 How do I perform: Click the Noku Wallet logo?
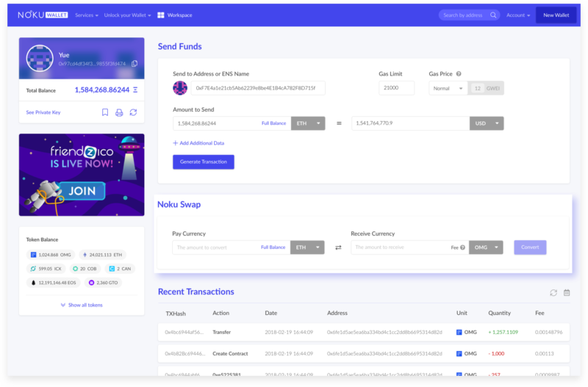[43, 15]
